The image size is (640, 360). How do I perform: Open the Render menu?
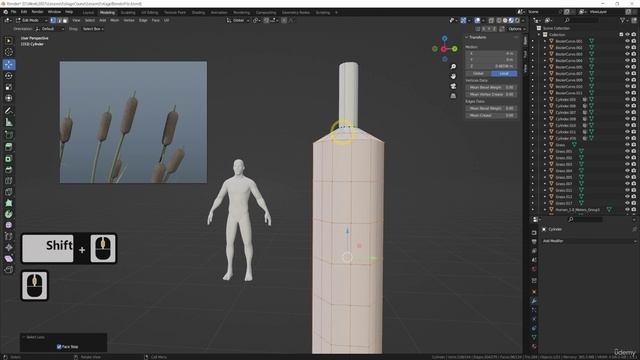[37, 12]
